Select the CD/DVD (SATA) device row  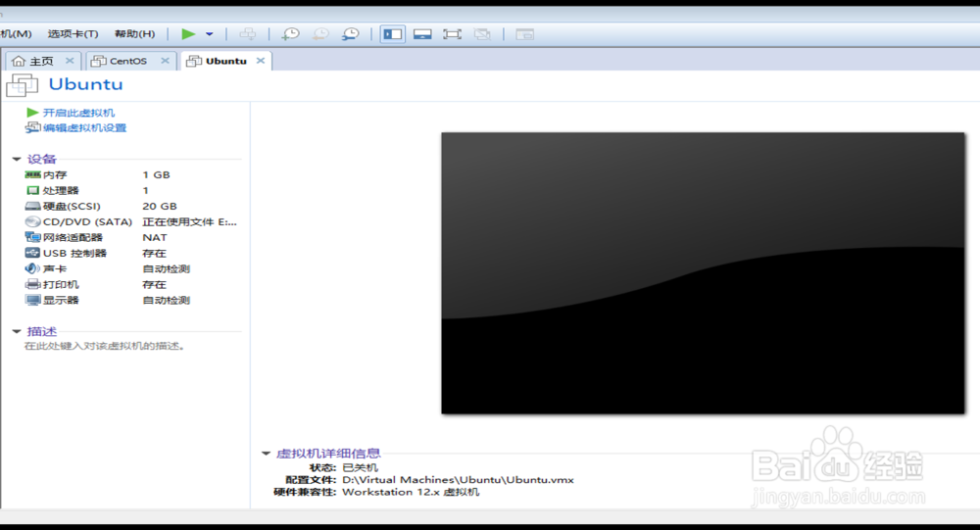click(131, 221)
